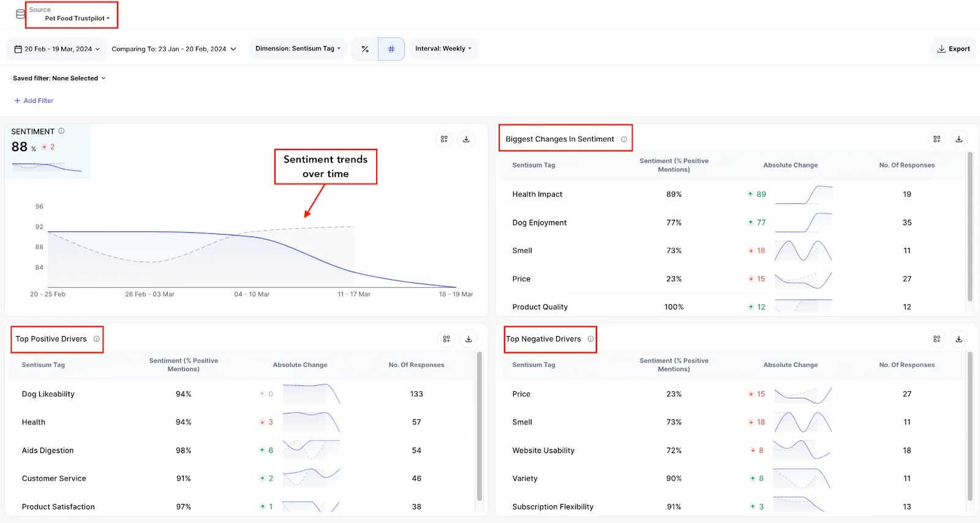Click the 89% Health Impact sentiment value
The image size is (980, 523).
pos(674,194)
